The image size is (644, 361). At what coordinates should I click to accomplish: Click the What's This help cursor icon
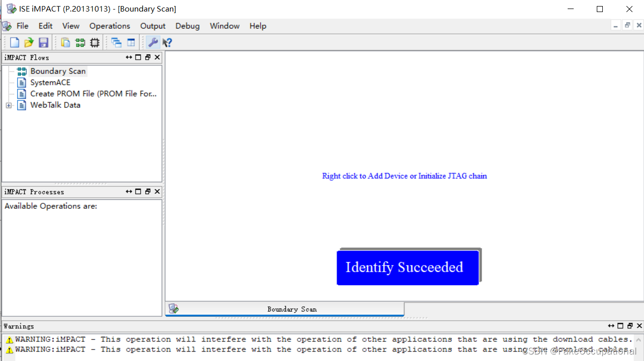pos(167,43)
